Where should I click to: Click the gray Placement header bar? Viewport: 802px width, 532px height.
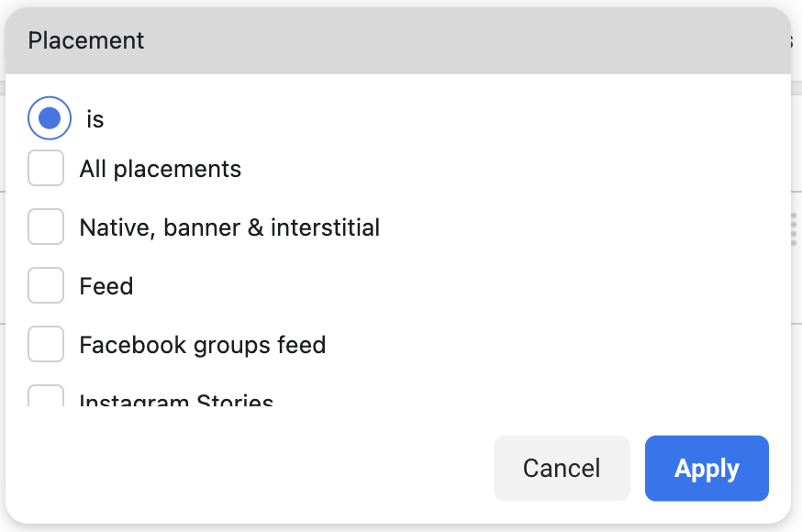398,41
